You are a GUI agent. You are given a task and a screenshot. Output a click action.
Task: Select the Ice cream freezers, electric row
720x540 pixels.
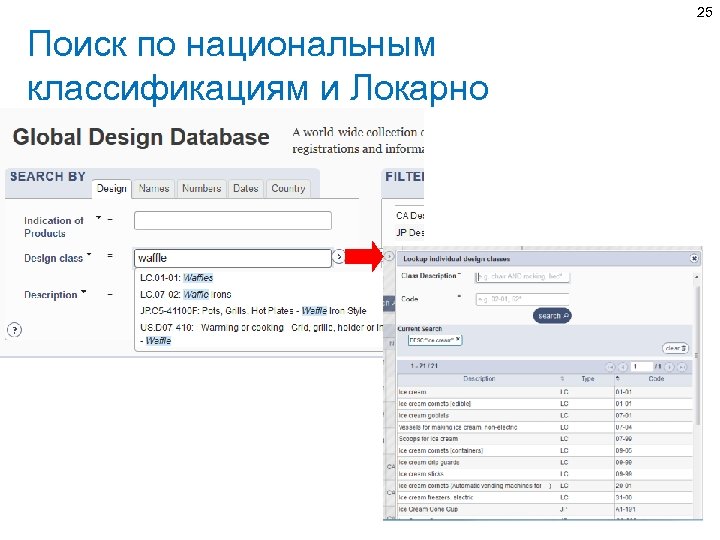point(545,498)
